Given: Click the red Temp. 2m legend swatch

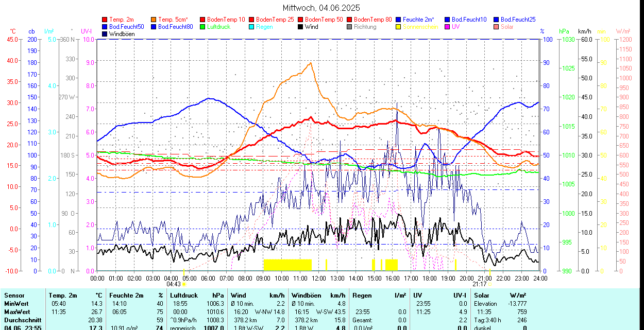Looking at the screenshot, I should [x=106, y=20].
